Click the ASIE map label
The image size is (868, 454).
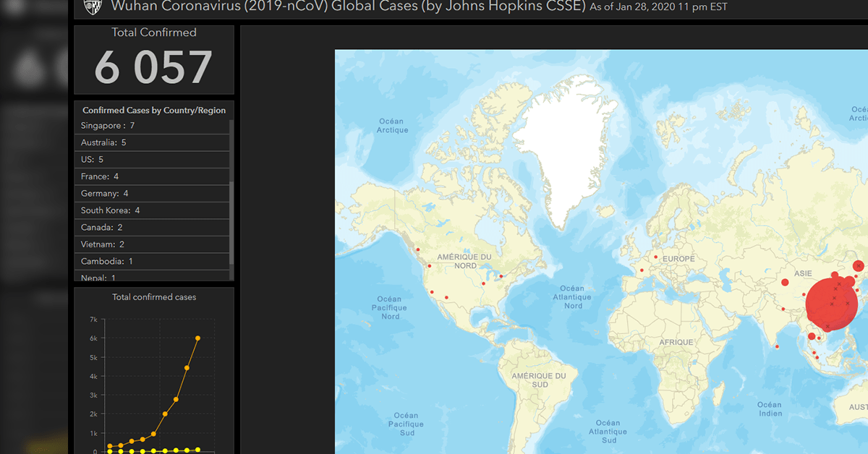(803, 274)
